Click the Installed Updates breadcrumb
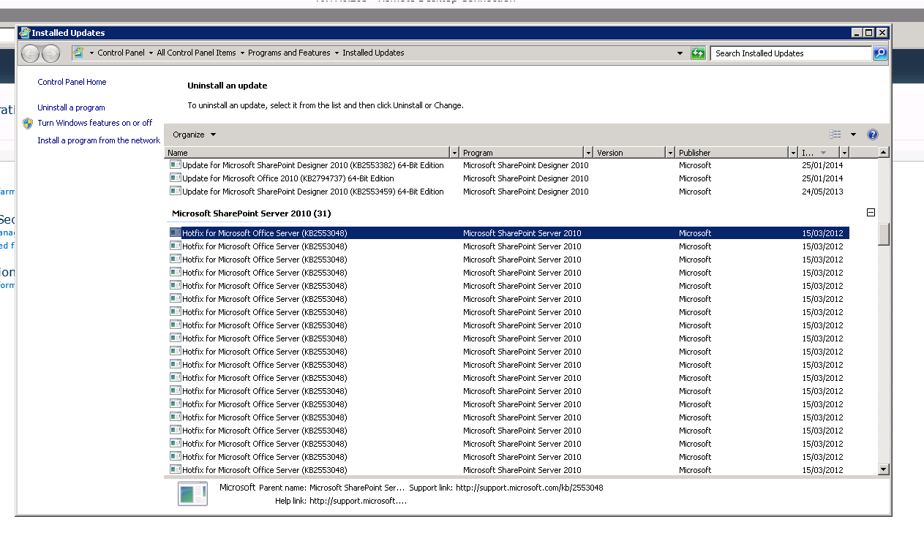The width and height of the screenshot is (924, 560). coord(373,53)
